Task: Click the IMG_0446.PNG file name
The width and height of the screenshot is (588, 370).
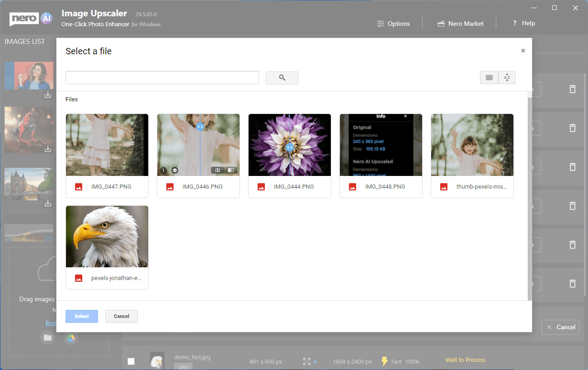Action: (202, 186)
